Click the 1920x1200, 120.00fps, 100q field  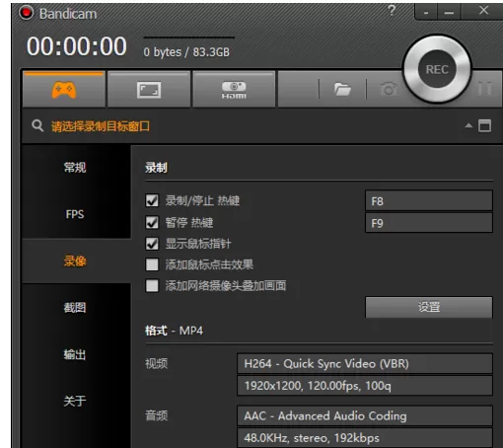pyautogui.click(x=365, y=386)
